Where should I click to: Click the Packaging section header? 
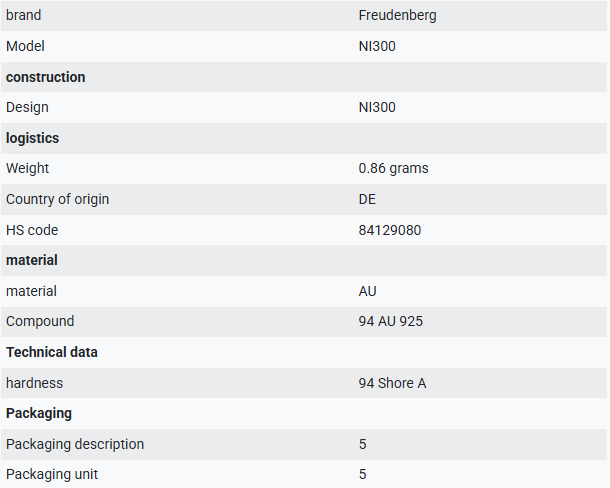coord(39,413)
